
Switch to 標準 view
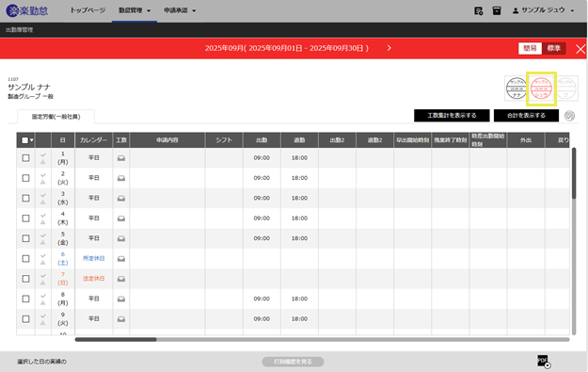tap(553, 48)
